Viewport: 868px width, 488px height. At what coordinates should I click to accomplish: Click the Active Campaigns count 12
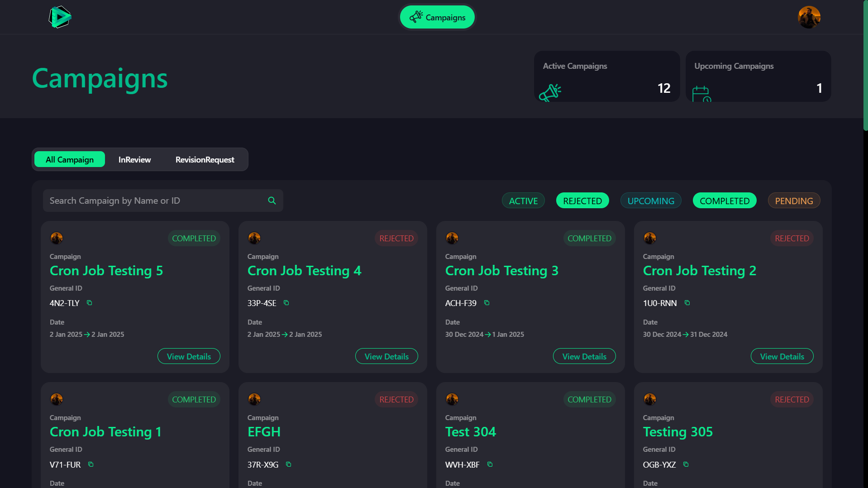pos(664,88)
